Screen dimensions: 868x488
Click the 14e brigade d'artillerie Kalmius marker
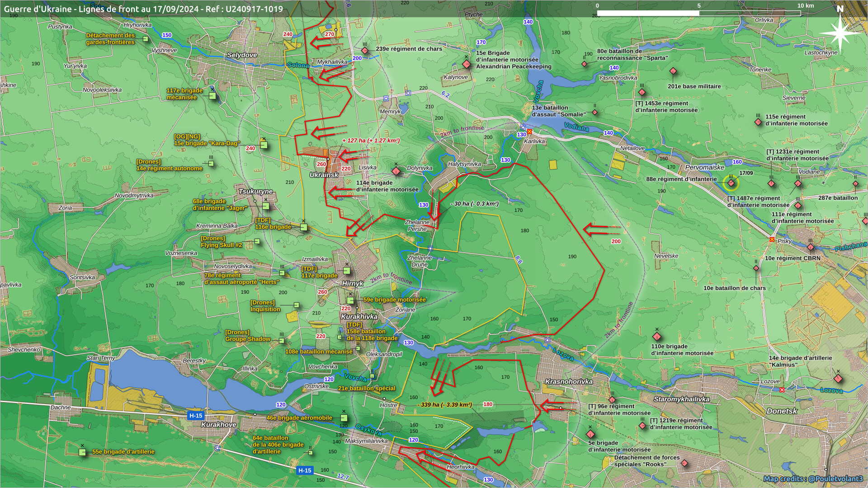(x=838, y=378)
